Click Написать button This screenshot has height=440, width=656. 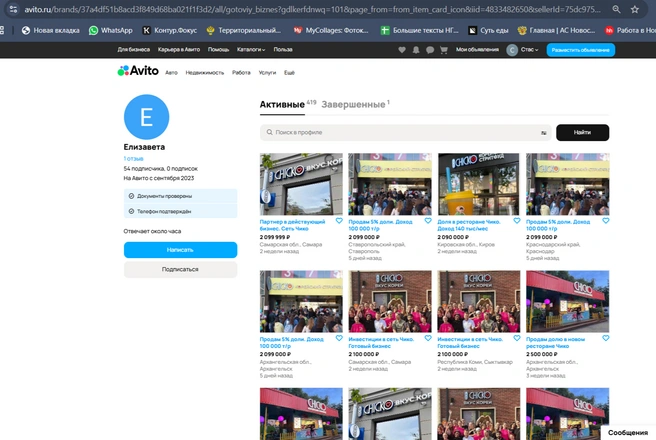pos(180,250)
